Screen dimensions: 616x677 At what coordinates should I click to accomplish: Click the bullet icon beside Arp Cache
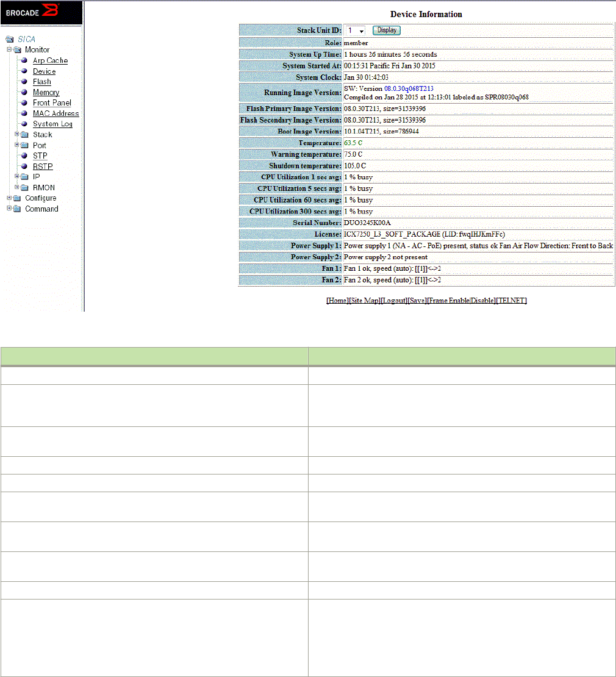click(24, 60)
